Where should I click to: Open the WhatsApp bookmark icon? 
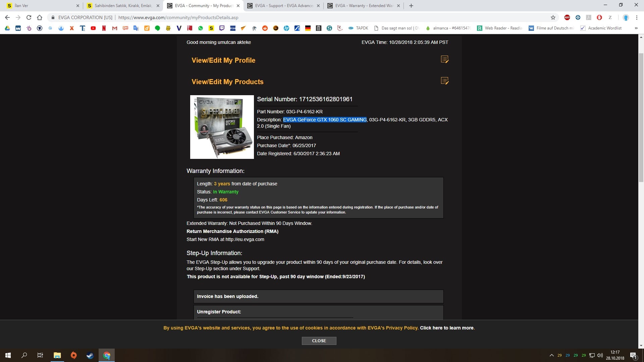tap(201, 28)
